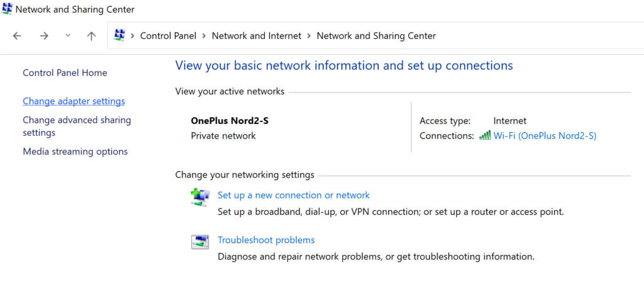Screen dimensions: 644x301
Task: Navigate to Control Panel breadcrumb
Action: click(x=168, y=36)
